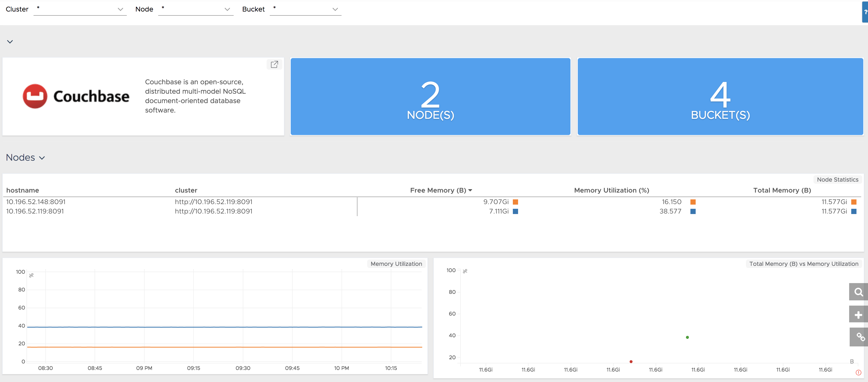Click the 7.111Gi free memory value
868x382 pixels.
pyautogui.click(x=499, y=211)
